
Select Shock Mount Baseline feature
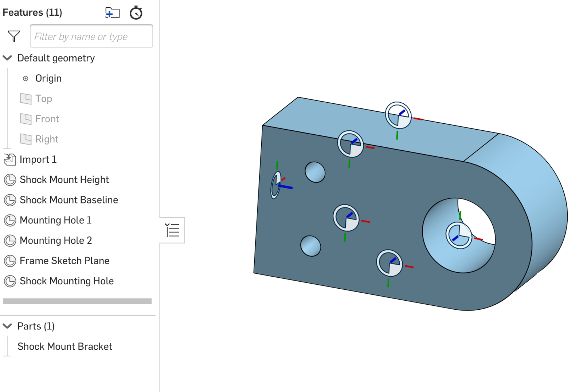[69, 200]
